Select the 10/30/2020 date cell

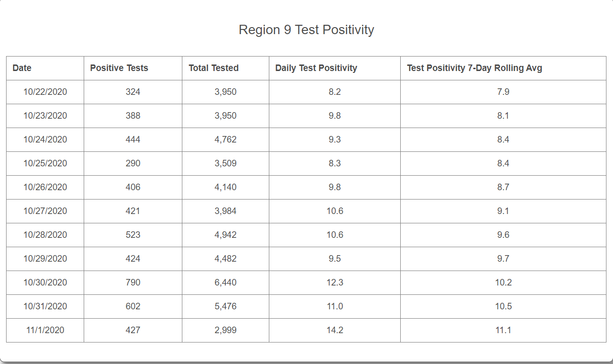tap(45, 283)
